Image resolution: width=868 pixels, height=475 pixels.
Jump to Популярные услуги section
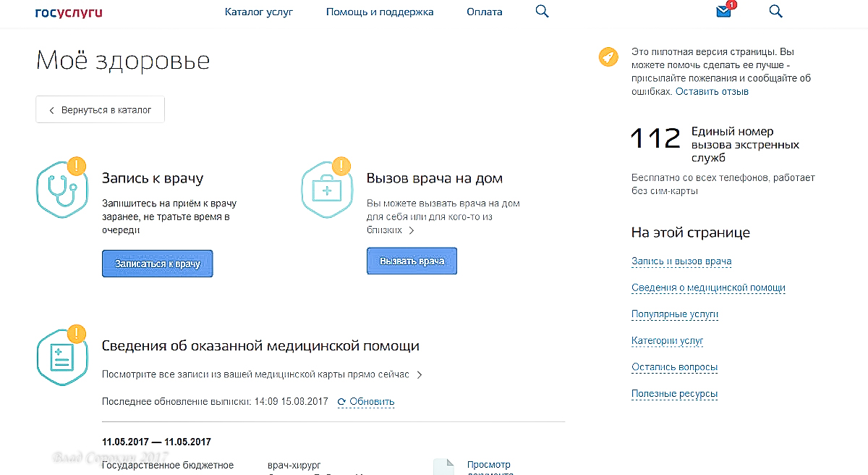[674, 314]
